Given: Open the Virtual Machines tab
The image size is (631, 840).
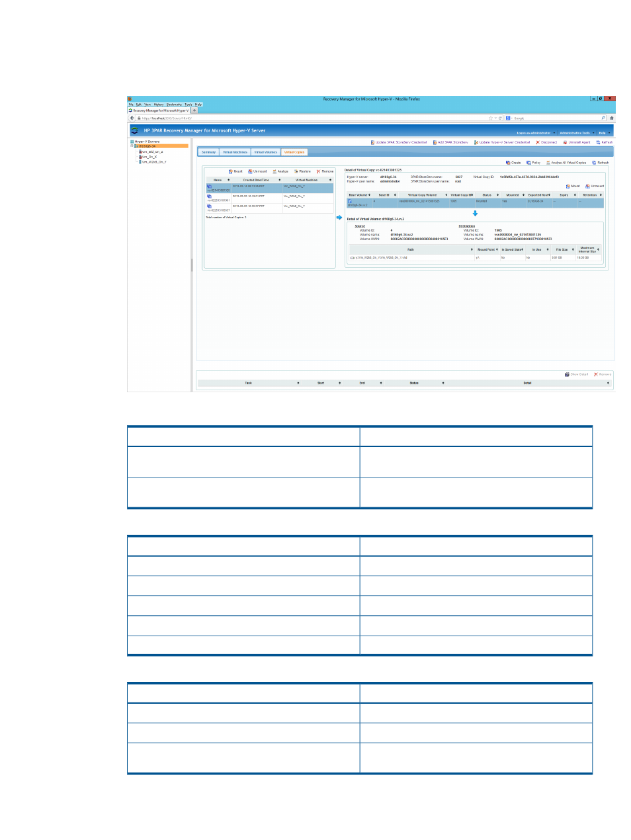Looking at the screenshot, I should [235, 152].
